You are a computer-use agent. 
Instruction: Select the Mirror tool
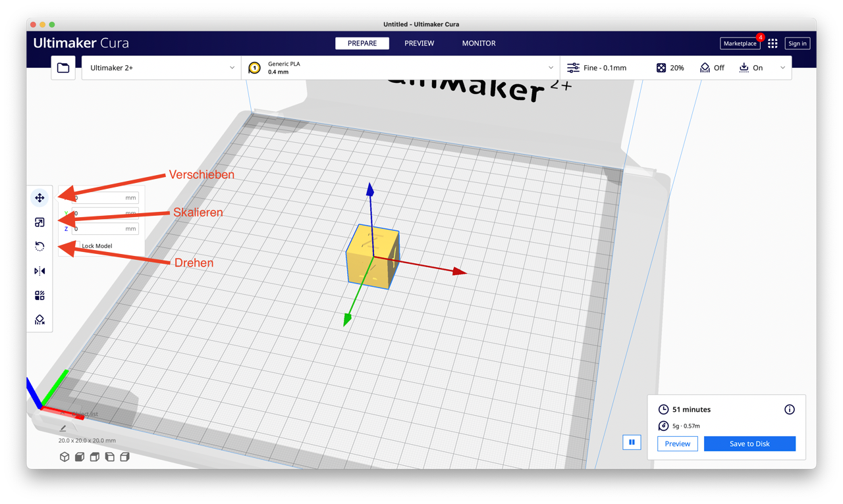(x=40, y=271)
